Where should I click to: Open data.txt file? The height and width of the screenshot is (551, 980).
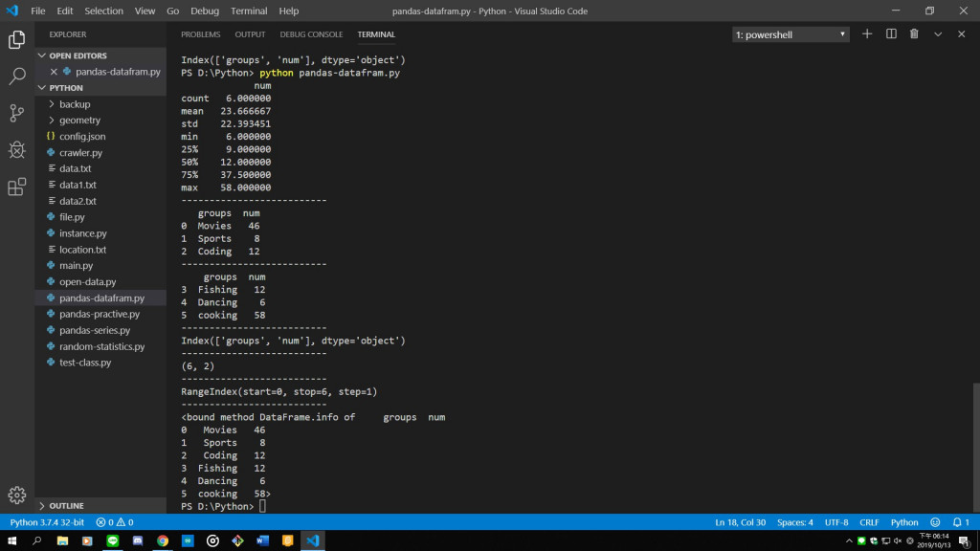[100, 168]
